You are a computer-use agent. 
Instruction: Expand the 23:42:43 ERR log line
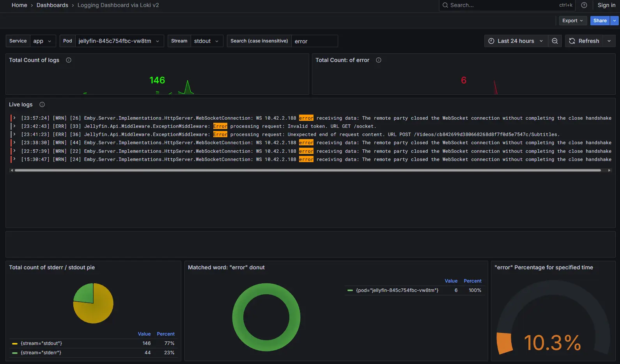pyautogui.click(x=14, y=126)
